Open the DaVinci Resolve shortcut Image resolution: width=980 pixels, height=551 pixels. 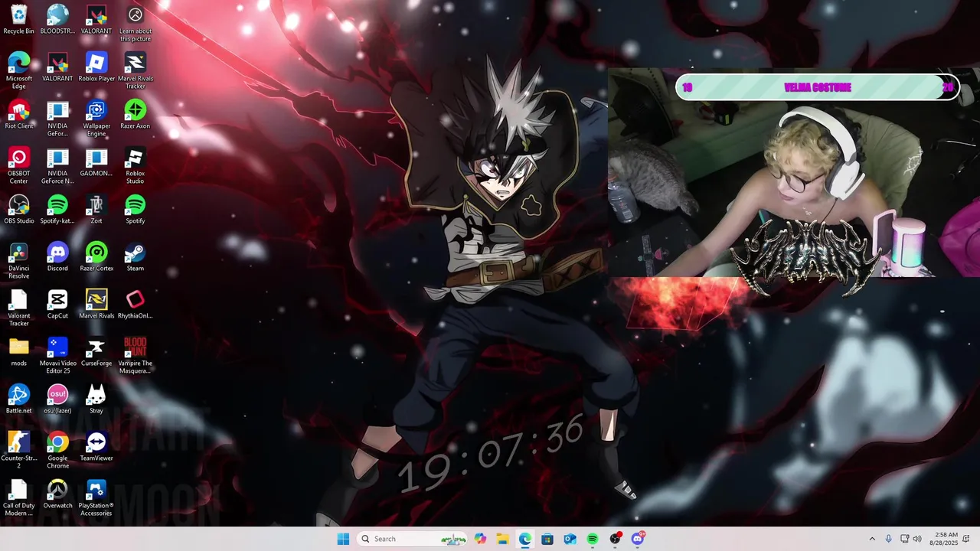(18, 261)
